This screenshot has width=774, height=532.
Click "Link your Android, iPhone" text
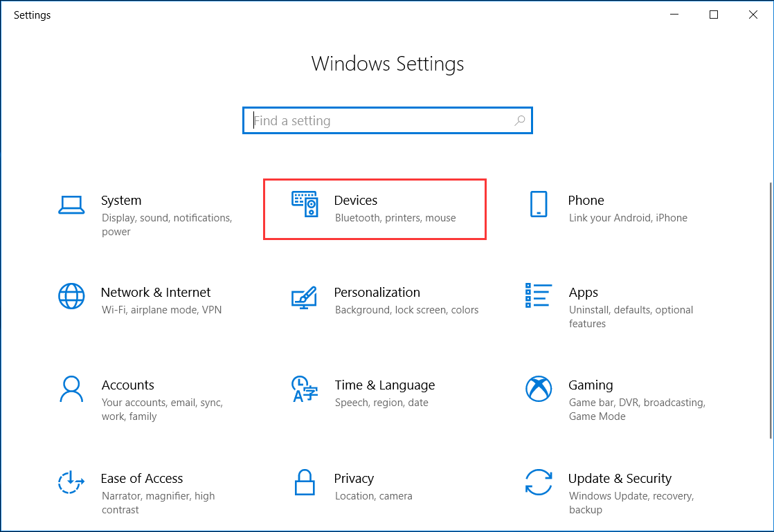pos(628,218)
